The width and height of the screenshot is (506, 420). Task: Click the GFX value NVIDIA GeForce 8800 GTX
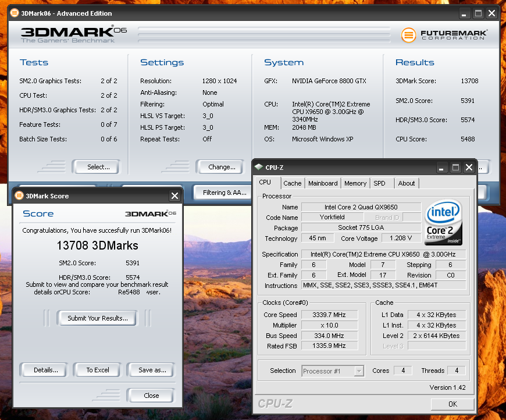pos(329,81)
